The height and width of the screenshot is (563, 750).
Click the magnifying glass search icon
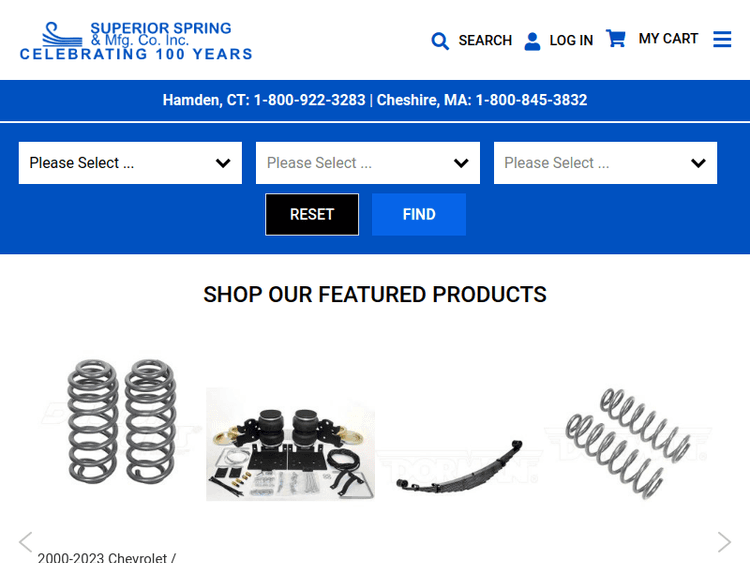click(x=440, y=41)
